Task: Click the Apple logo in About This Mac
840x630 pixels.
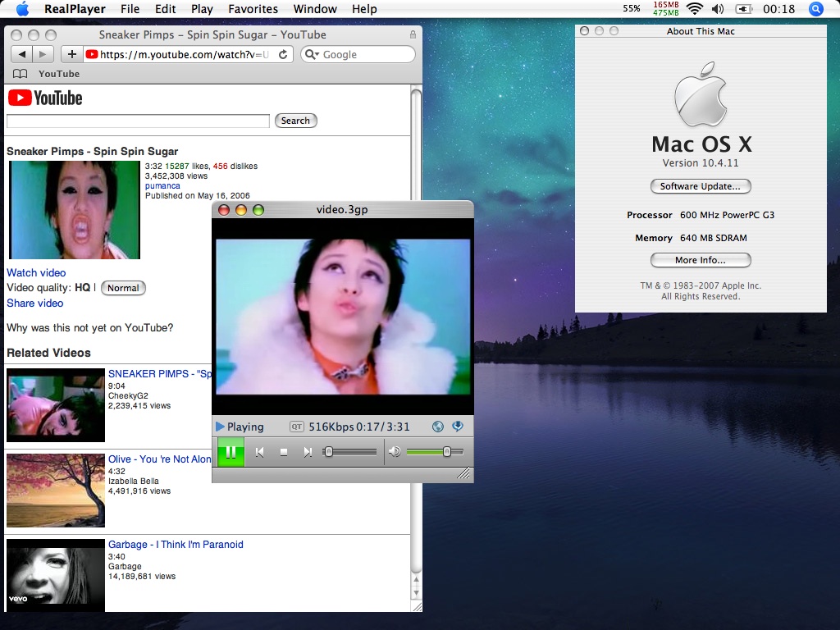Action: (x=701, y=94)
